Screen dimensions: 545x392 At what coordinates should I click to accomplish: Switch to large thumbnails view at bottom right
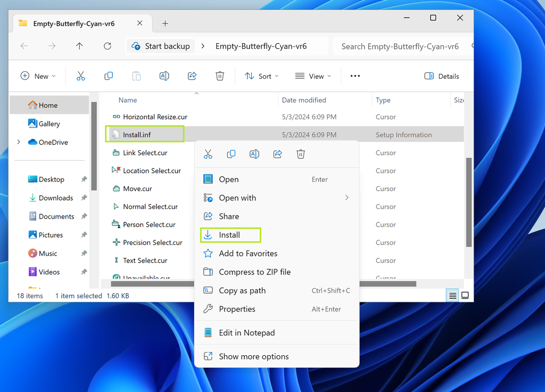465,295
